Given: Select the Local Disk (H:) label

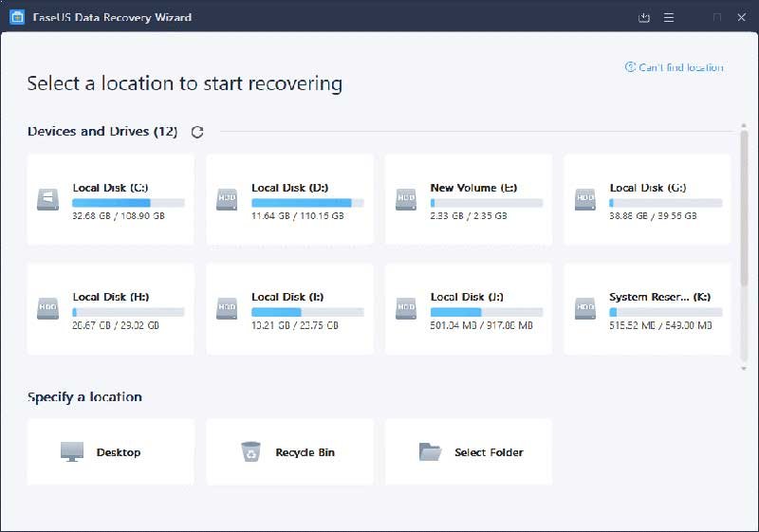Looking at the screenshot, I should tap(111, 297).
